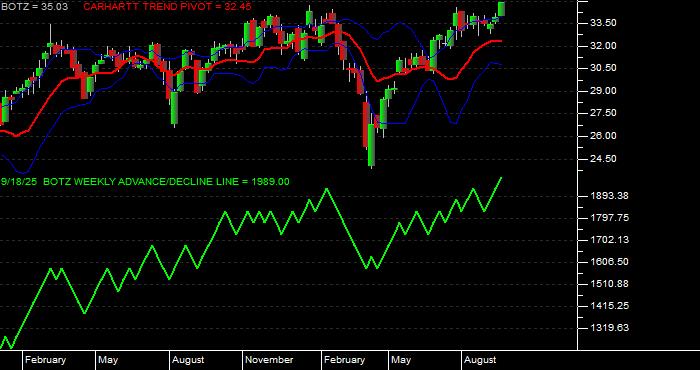Click the 26.00 price axis label
This screenshot has width=700, height=370.
(x=604, y=136)
